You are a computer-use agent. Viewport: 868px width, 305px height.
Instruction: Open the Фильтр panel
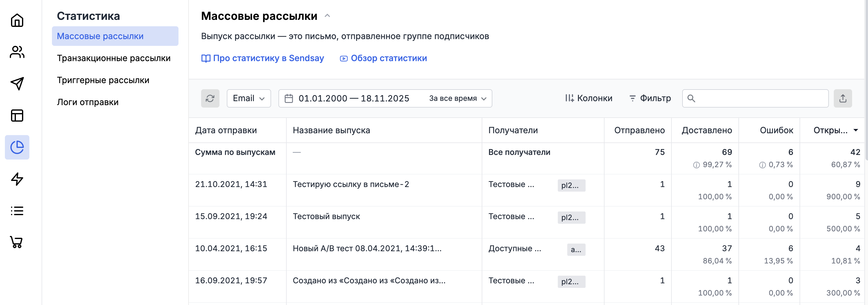(x=650, y=98)
